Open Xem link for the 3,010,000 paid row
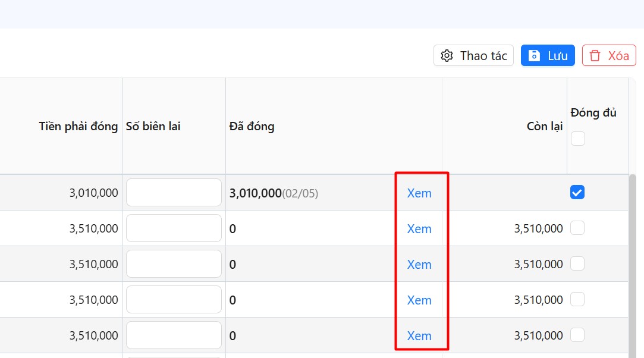The height and width of the screenshot is (358, 644). click(x=419, y=193)
